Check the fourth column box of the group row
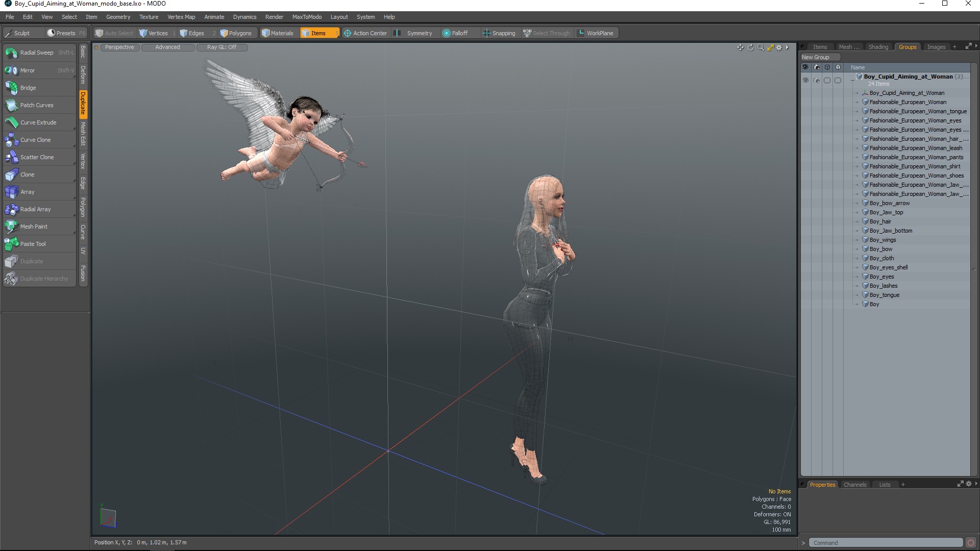Screen dimensions: 980x551 pyautogui.click(x=838, y=80)
